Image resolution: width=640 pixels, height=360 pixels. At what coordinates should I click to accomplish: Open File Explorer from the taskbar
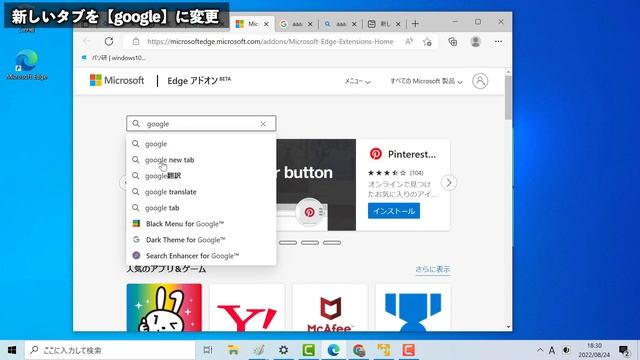[x=233, y=350]
